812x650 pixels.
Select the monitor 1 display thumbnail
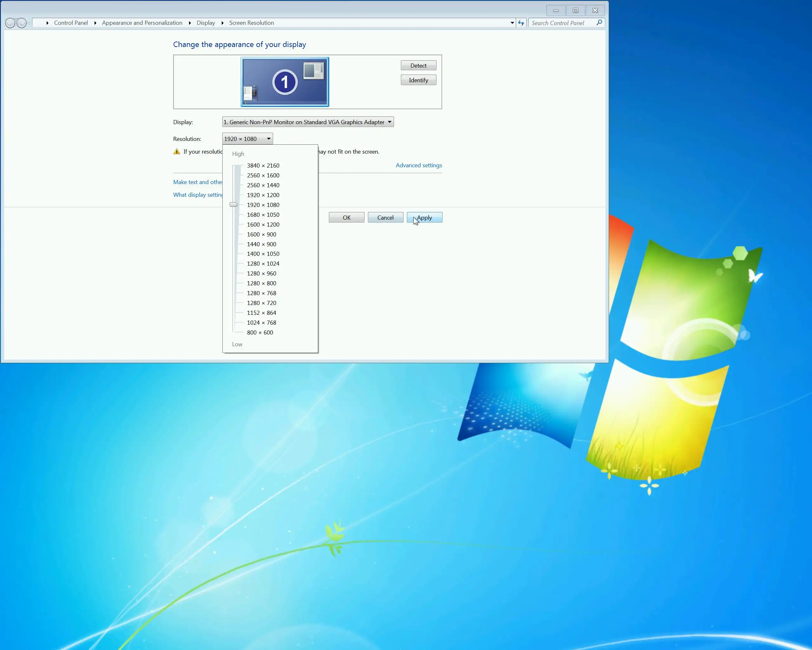[285, 82]
